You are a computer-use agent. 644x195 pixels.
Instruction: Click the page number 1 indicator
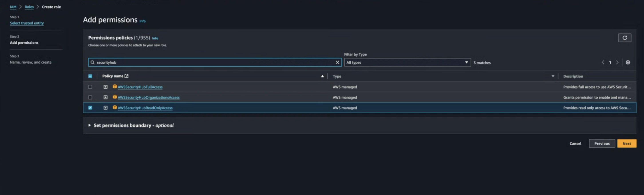pos(610,62)
